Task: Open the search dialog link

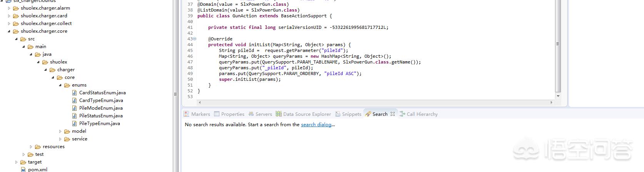Action: point(316,125)
